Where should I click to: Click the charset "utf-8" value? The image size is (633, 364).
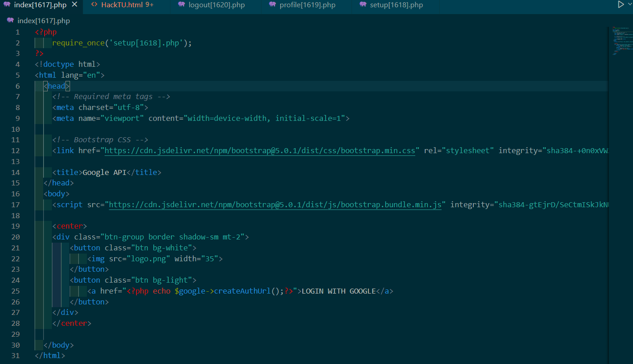129,107
